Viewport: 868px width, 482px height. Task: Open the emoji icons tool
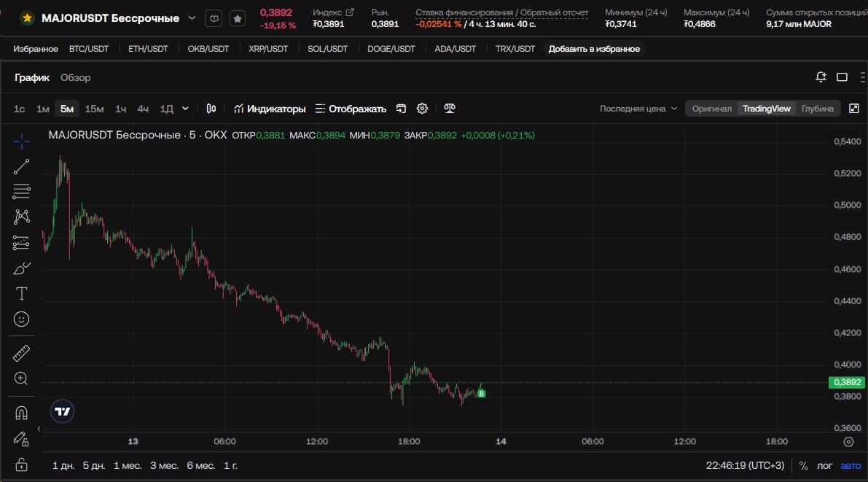pos(22,319)
